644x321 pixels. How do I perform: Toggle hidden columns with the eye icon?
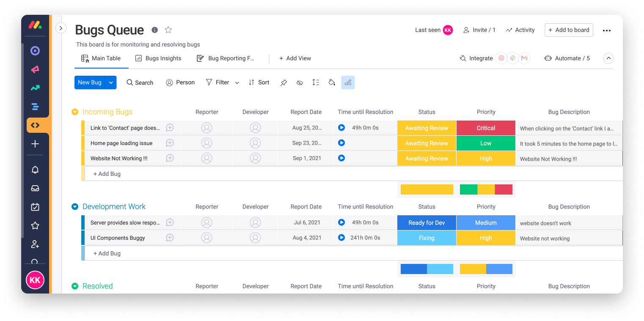coord(300,82)
